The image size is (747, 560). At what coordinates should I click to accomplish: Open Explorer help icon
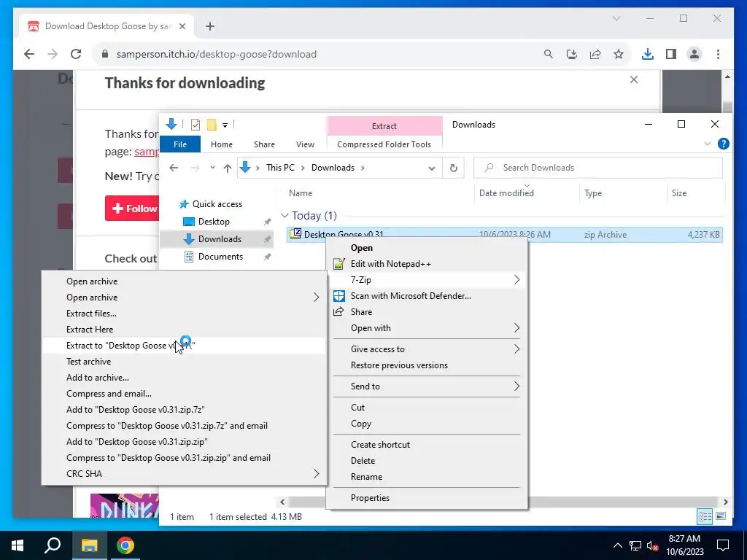coord(723,144)
